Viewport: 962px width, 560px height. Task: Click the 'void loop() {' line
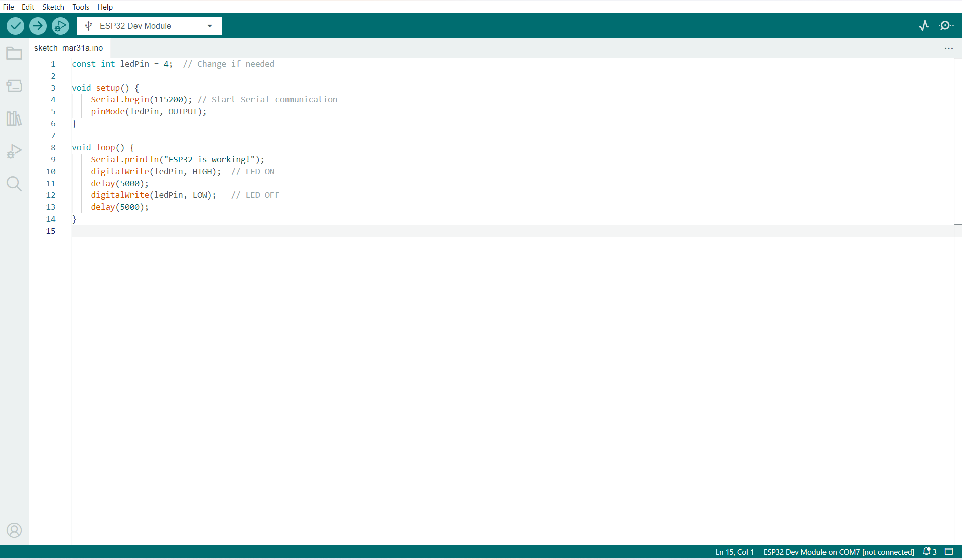point(103,148)
